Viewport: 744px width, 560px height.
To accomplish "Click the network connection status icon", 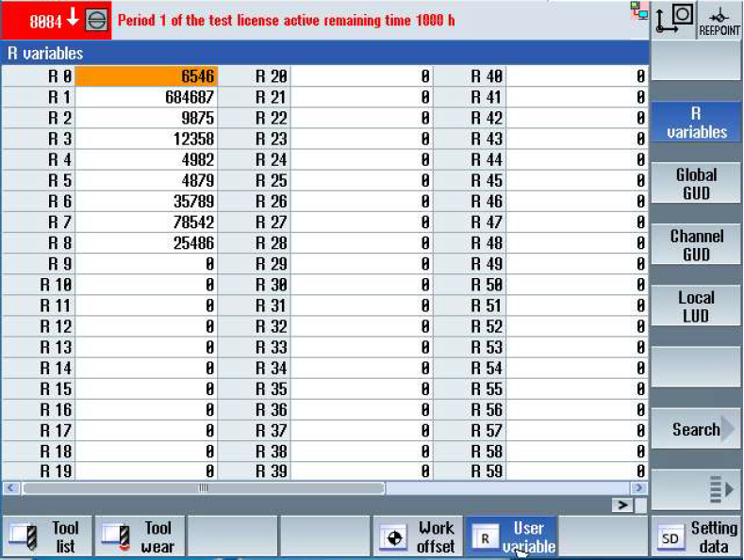I will [638, 10].
